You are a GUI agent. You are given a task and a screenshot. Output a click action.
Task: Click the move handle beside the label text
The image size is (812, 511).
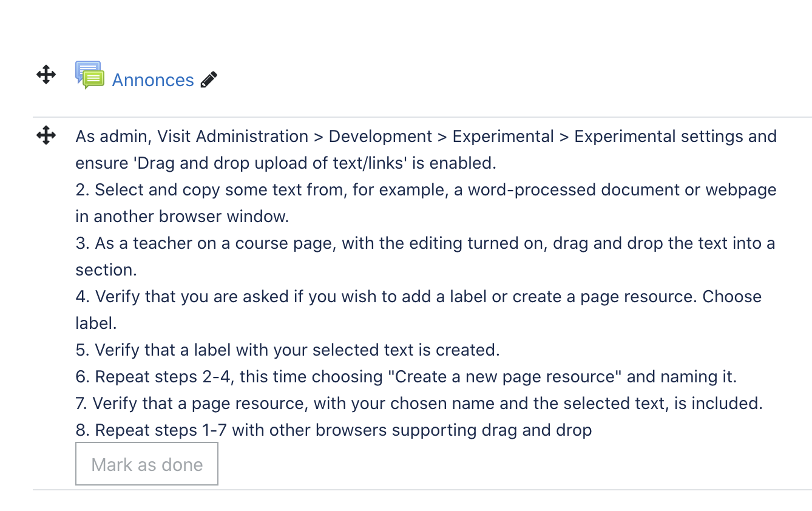46,135
